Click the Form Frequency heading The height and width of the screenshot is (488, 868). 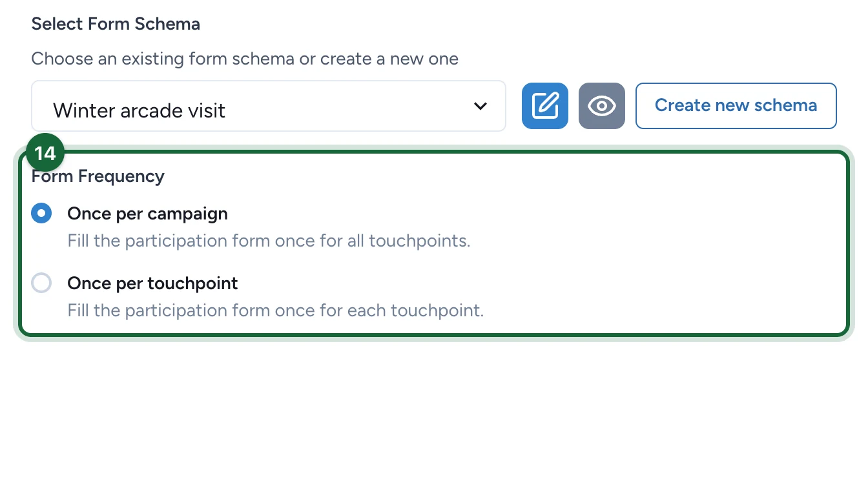[98, 176]
